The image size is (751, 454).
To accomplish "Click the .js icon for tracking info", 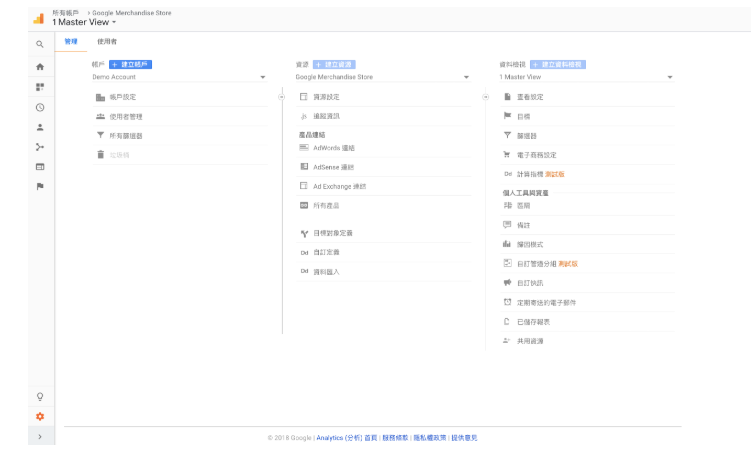I will point(304,116).
